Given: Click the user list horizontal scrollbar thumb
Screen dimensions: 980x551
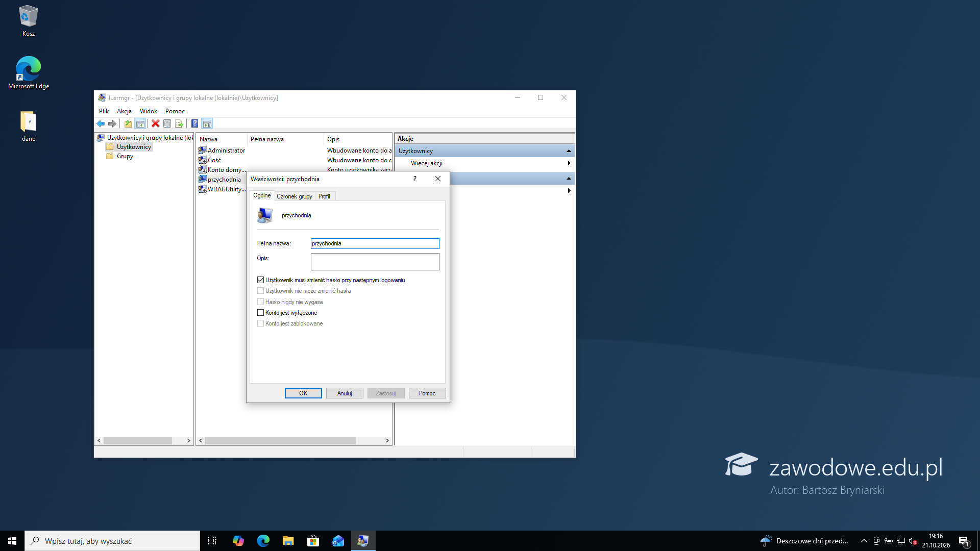Looking at the screenshot, I should pyautogui.click(x=280, y=440).
